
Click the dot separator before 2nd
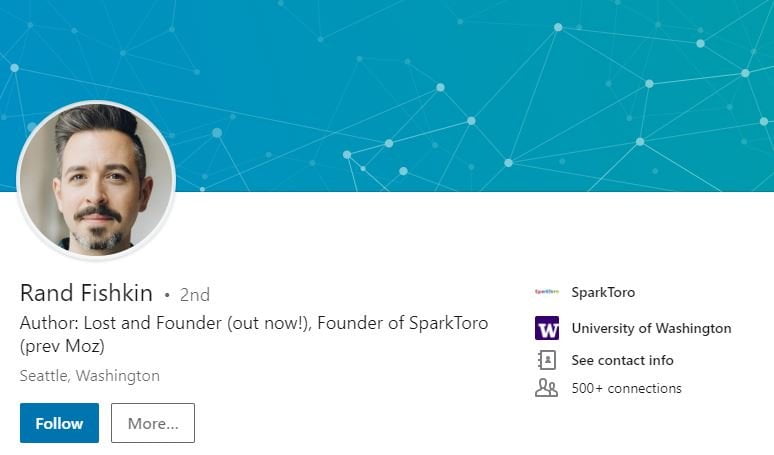coord(167,295)
